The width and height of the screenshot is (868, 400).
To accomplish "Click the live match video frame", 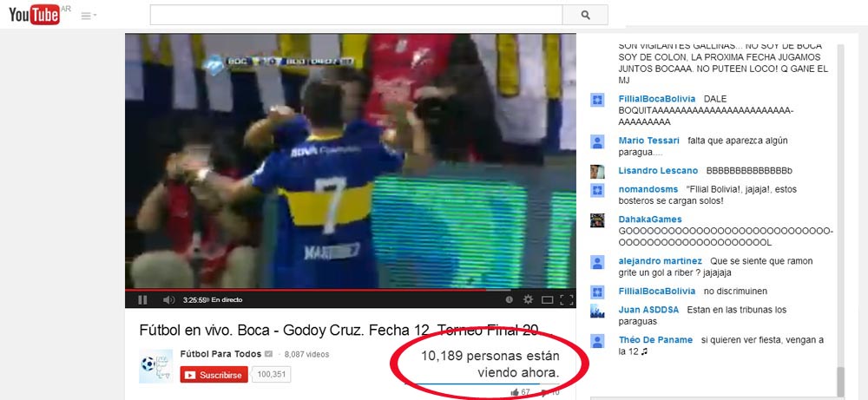I will pos(351,161).
